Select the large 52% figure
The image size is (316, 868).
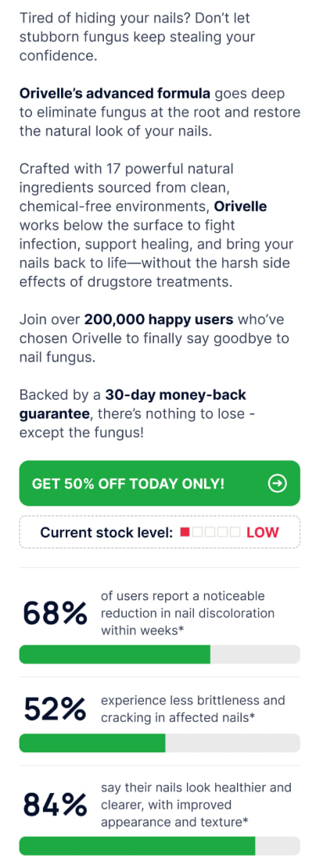56,709
